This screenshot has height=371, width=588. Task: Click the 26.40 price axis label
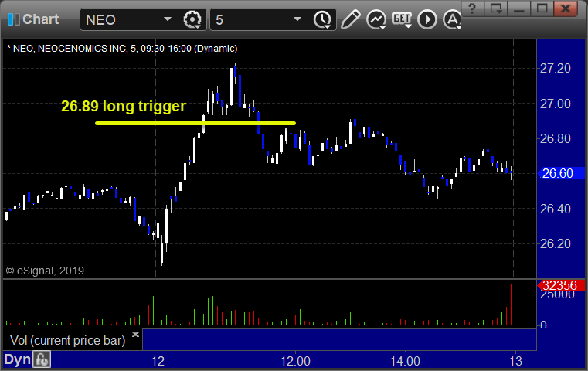point(555,209)
